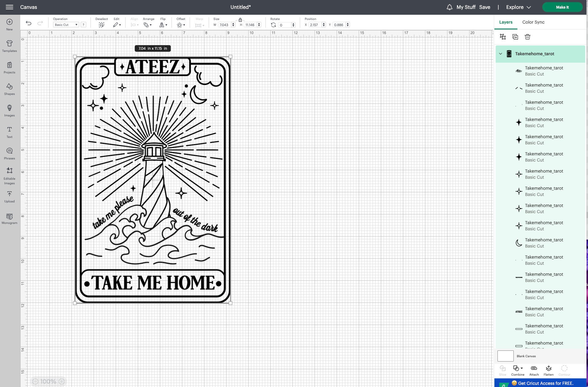Open the Monogram tool
This screenshot has height=387, width=588.
[x=10, y=219]
